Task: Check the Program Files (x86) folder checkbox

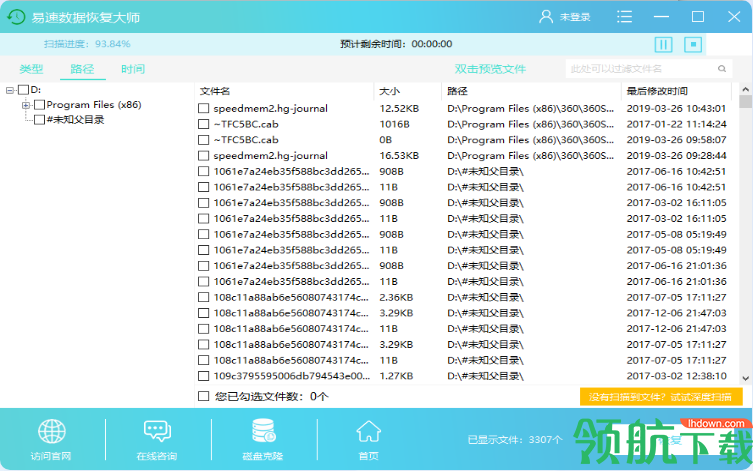Action: pos(39,105)
